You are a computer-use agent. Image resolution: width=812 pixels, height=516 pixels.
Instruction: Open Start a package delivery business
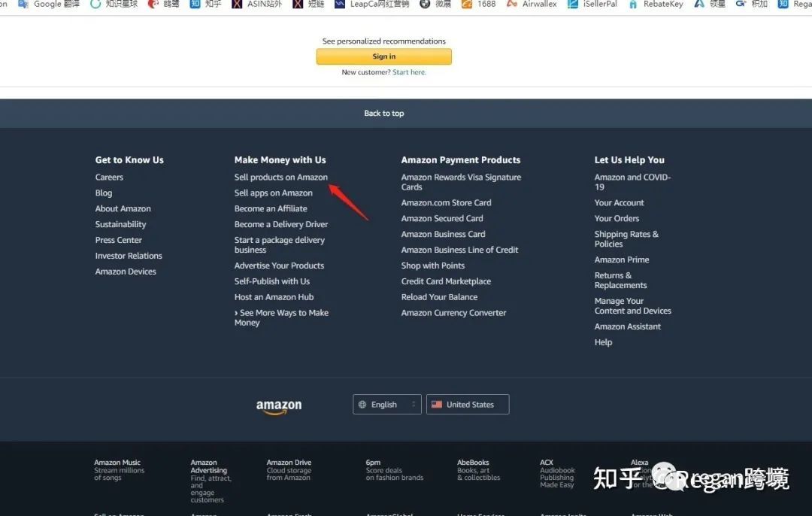(x=280, y=245)
